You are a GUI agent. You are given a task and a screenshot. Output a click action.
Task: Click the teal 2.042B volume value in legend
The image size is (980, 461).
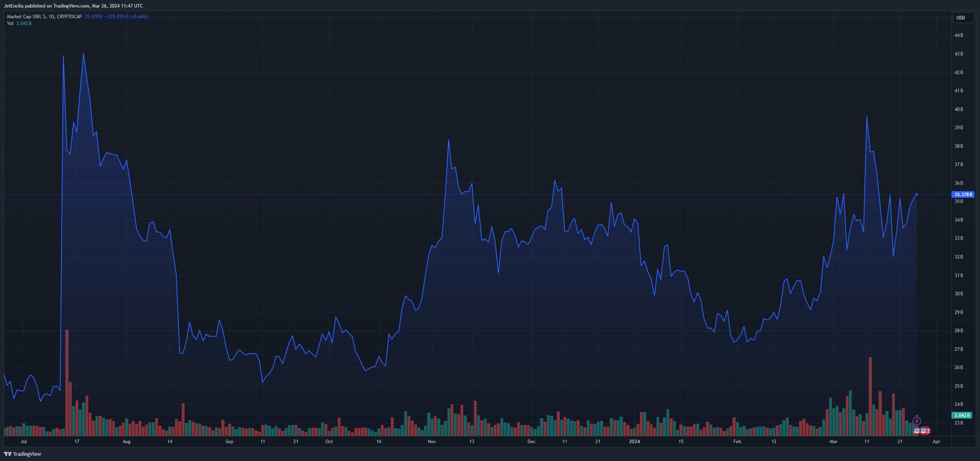pos(24,23)
